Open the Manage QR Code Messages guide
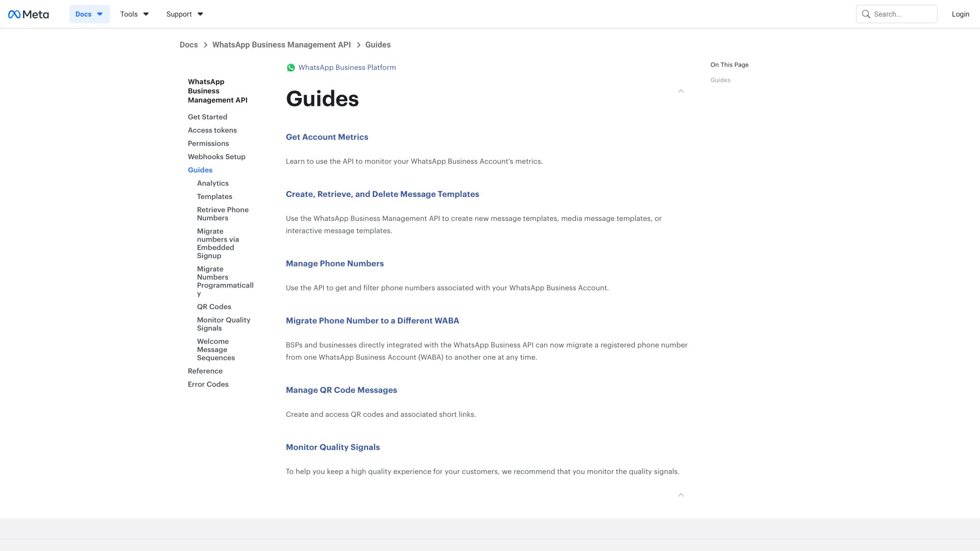980x551 pixels. point(342,390)
